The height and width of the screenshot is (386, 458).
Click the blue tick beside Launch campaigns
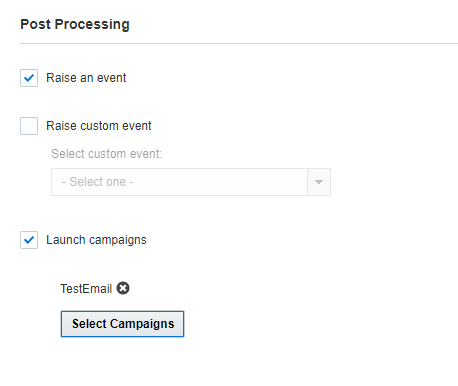click(x=29, y=240)
